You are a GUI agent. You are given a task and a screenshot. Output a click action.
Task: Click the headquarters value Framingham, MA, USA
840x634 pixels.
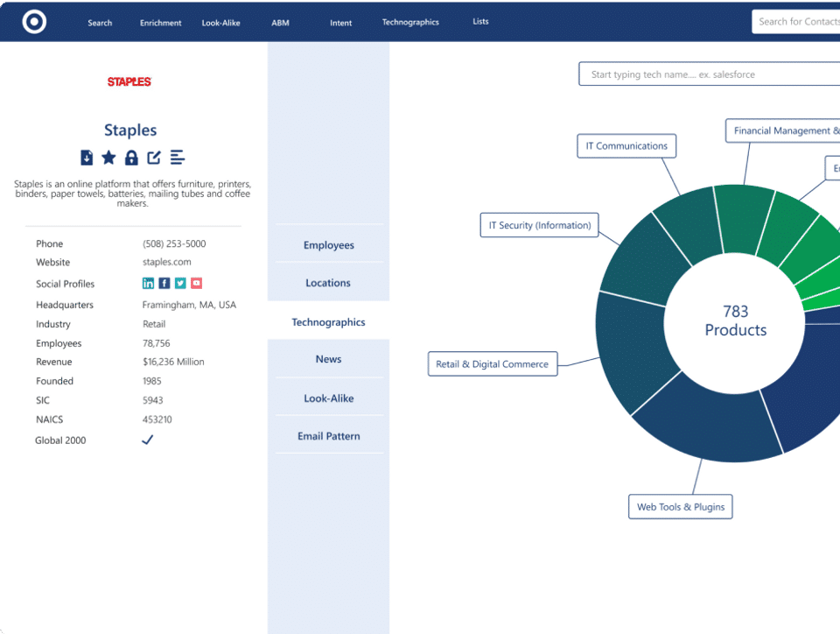pos(189,305)
